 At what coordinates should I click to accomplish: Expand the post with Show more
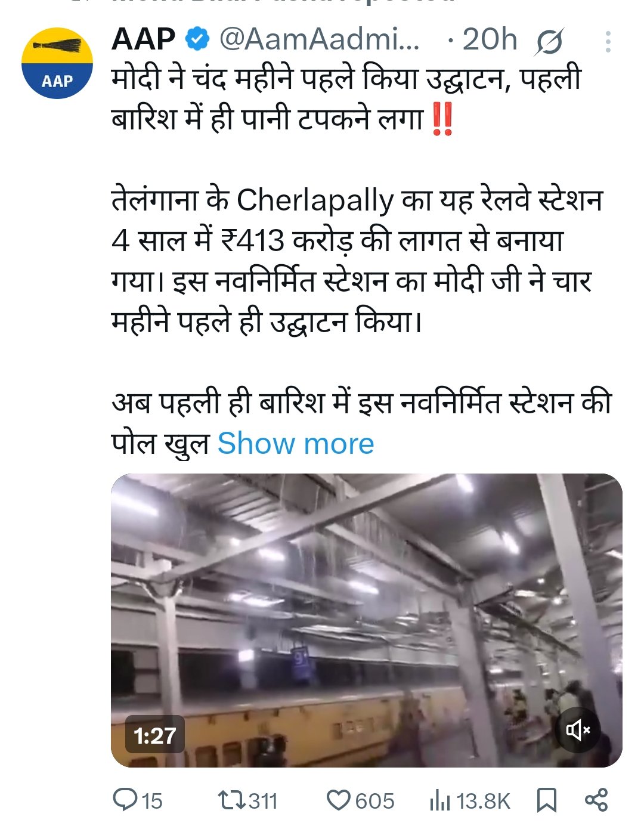point(296,444)
